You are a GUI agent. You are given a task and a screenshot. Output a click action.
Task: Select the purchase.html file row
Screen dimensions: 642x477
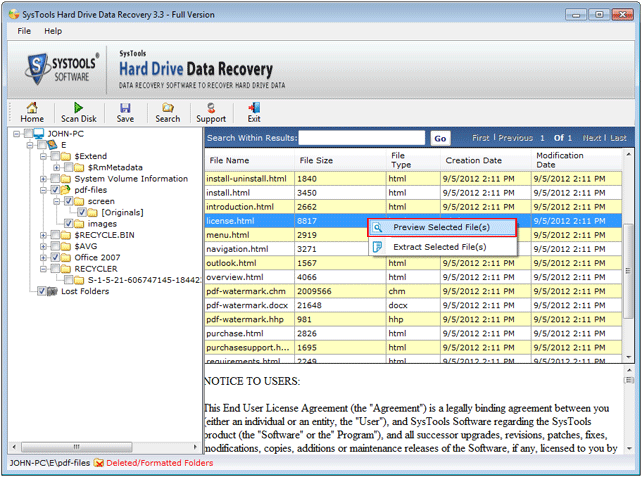click(x=413, y=333)
